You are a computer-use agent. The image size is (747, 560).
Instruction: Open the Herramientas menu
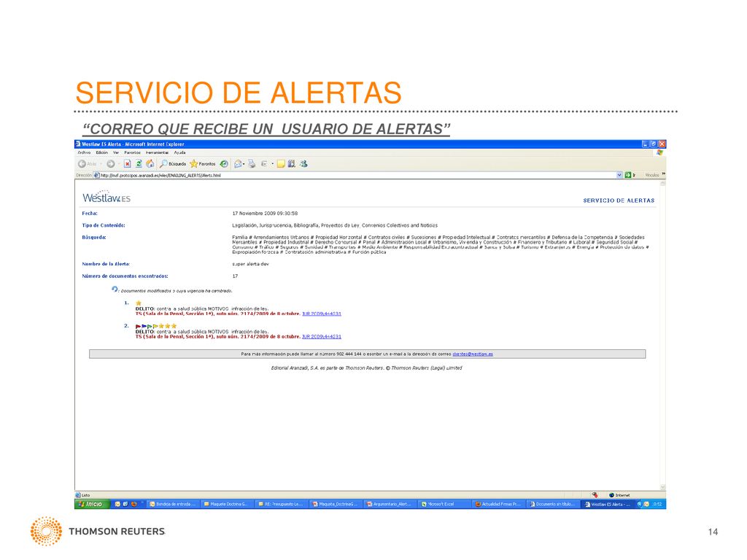158,153
